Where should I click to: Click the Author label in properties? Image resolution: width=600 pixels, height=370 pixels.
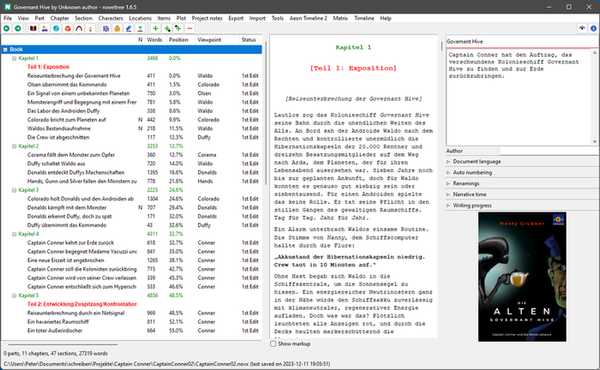455,151
